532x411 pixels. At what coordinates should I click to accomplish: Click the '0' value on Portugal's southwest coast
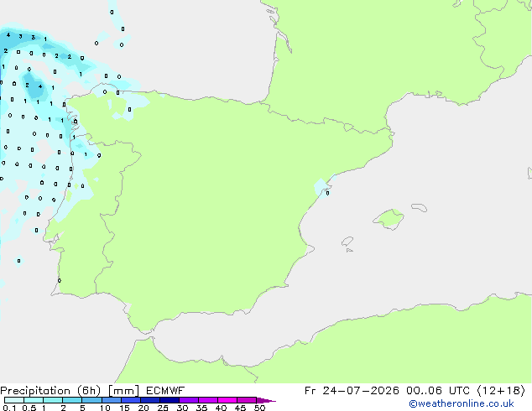[60, 280]
